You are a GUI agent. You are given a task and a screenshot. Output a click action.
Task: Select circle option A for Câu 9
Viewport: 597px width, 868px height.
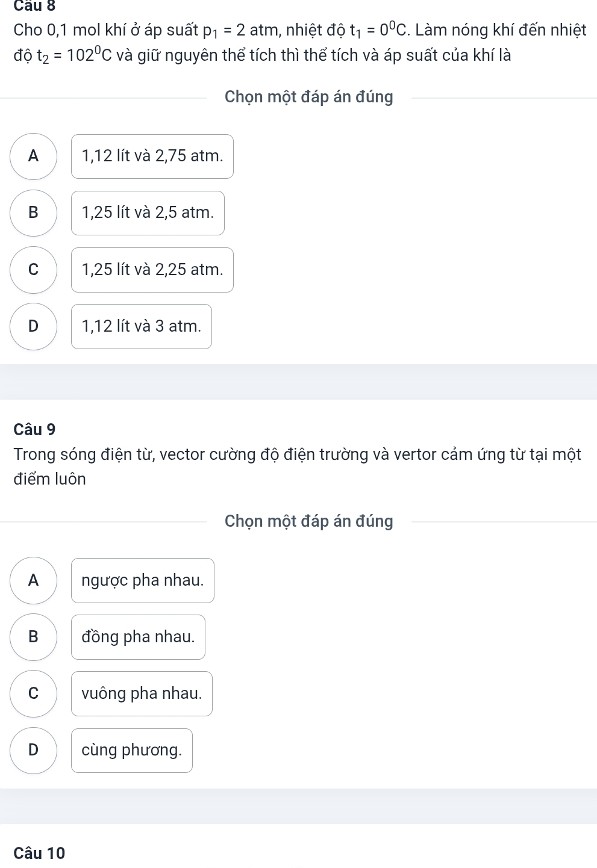[x=34, y=580]
